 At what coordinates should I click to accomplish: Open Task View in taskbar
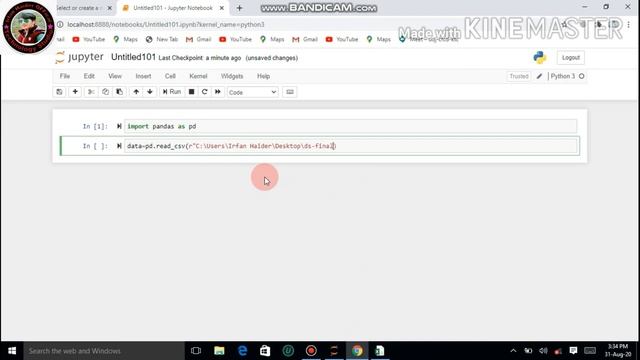tap(196, 351)
